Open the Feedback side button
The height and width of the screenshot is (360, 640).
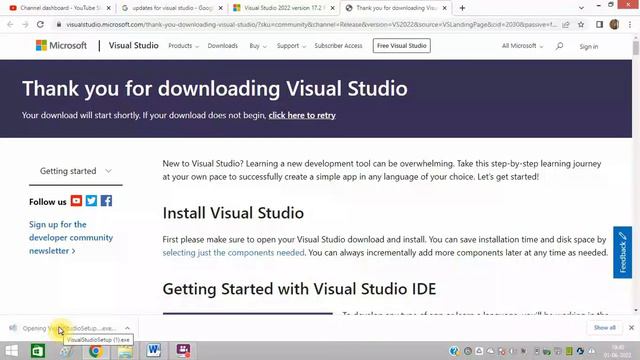622,252
